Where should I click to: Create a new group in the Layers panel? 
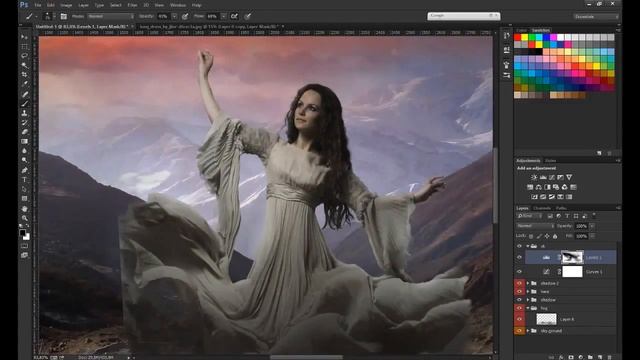[x=590, y=357]
